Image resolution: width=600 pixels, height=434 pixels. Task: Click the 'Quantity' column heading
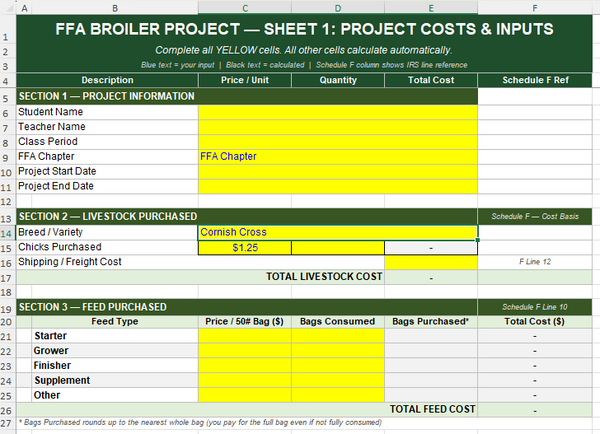click(x=338, y=80)
